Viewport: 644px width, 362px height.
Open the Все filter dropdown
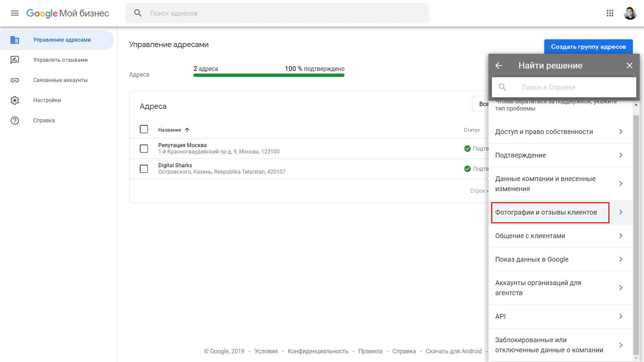click(480, 104)
